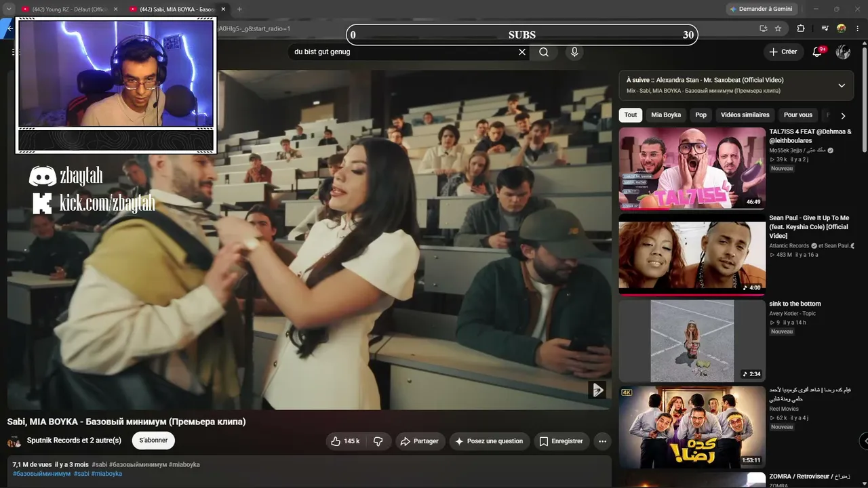Show more filter chips with the arrow
Screen dimensions: 868x488
[843, 116]
